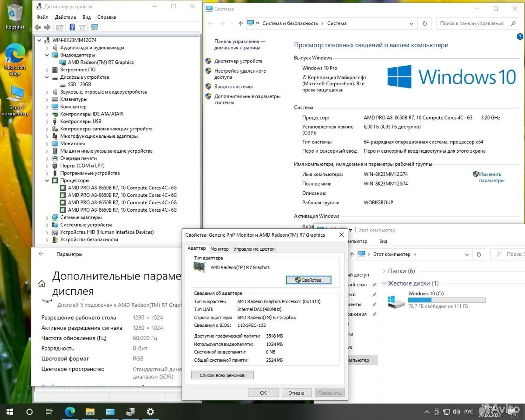This screenshot has width=525, height=420.
Task: Open 'Панель управления — домашняя страница' link
Action: coord(240,44)
